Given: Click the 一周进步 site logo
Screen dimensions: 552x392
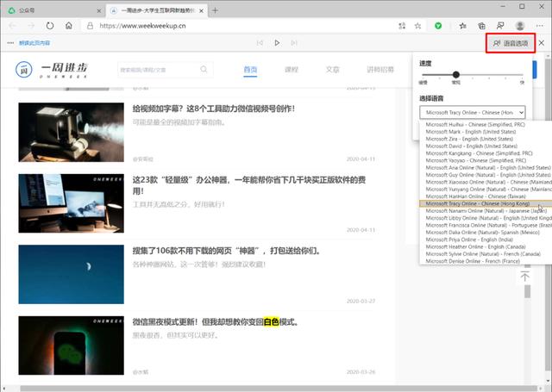Looking at the screenshot, I should (52, 70).
